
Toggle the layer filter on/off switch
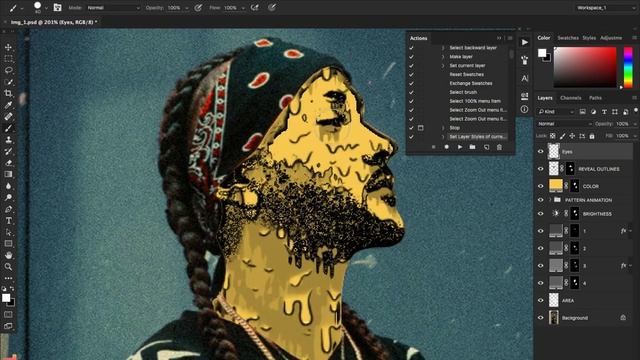click(636, 111)
